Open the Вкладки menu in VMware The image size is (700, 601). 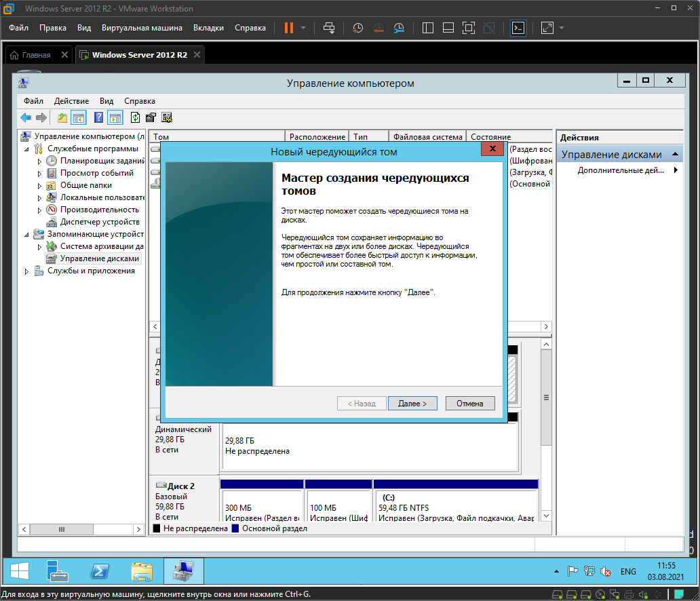click(208, 28)
